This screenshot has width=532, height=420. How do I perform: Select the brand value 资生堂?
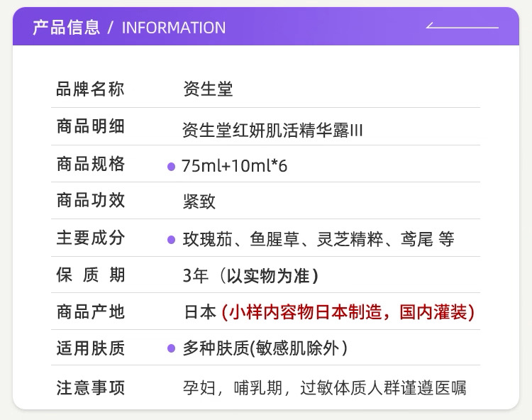[x=207, y=89]
